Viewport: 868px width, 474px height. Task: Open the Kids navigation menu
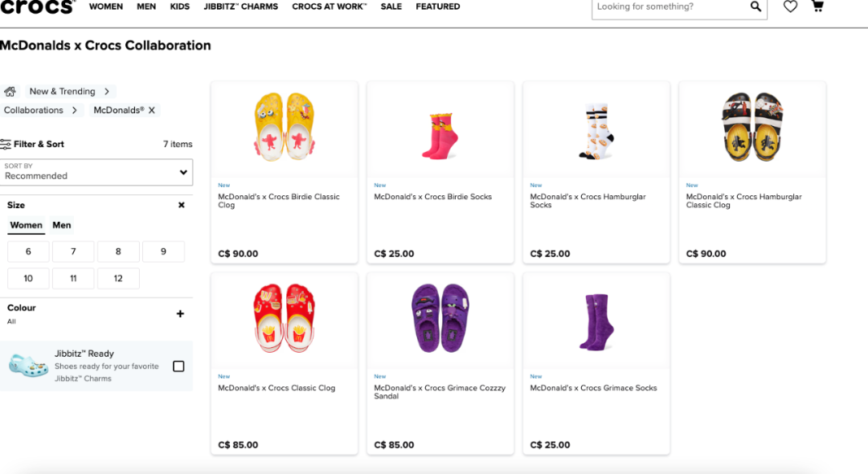tap(179, 6)
